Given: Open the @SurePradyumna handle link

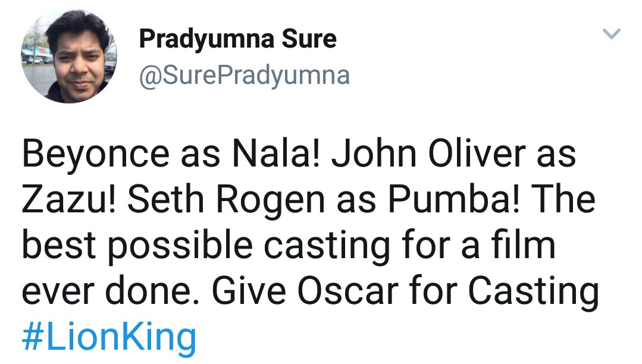Looking at the screenshot, I should [x=245, y=76].
